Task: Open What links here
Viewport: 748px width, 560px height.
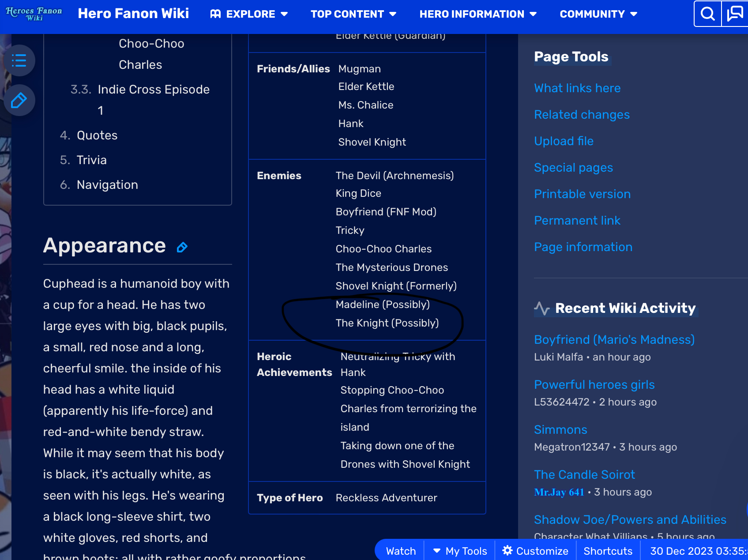Action: pos(577,88)
